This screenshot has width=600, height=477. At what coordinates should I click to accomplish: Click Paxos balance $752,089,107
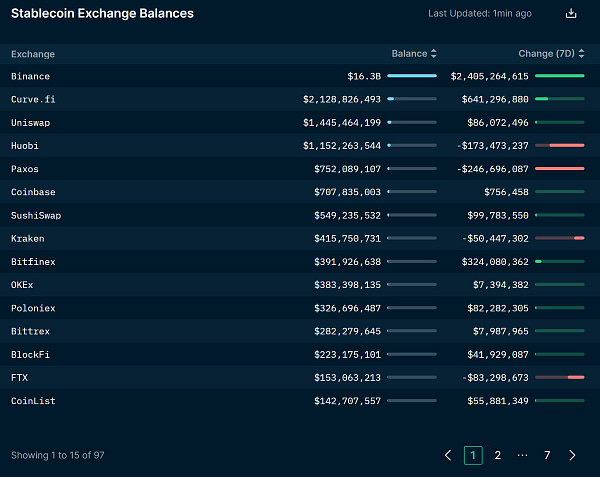347,169
